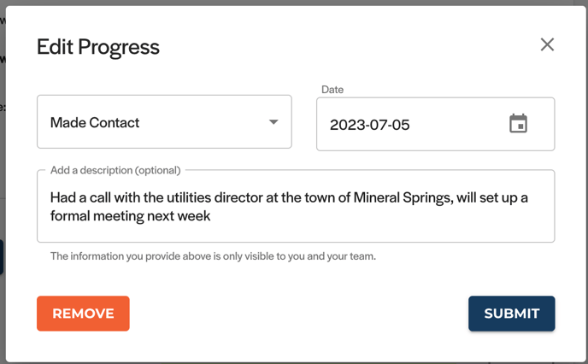Click the 'Date' field label
Screen dimensions: 588x364
(332, 90)
